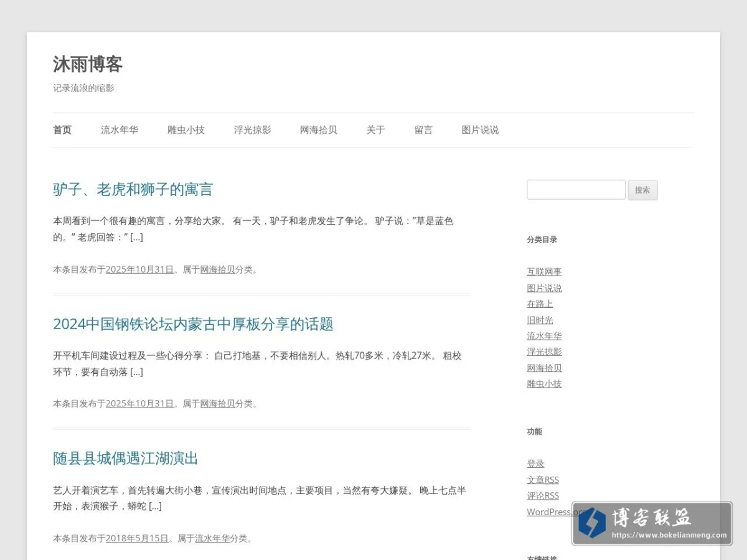Open the post 随县县城偶遇江湖演出
The width and height of the screenshot is (747, 560).
tap(125, 459)
